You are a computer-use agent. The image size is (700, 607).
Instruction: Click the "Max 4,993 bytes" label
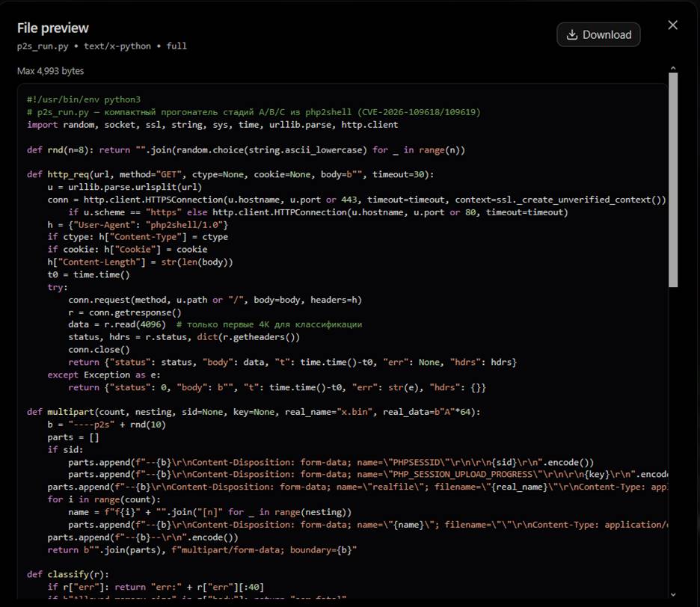click(50, 71)
